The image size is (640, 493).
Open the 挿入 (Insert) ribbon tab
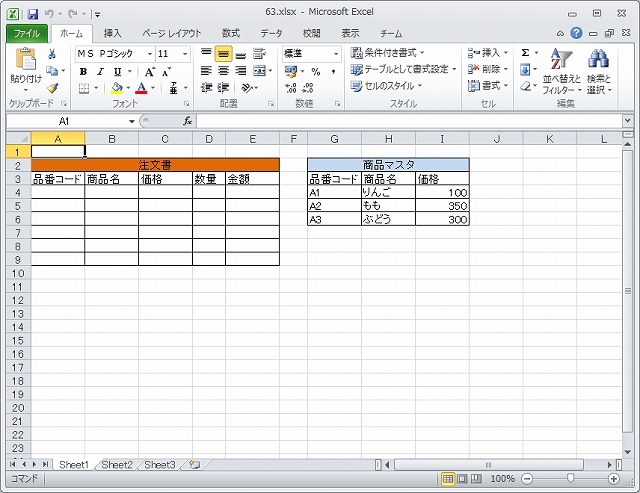click(112, 33)
